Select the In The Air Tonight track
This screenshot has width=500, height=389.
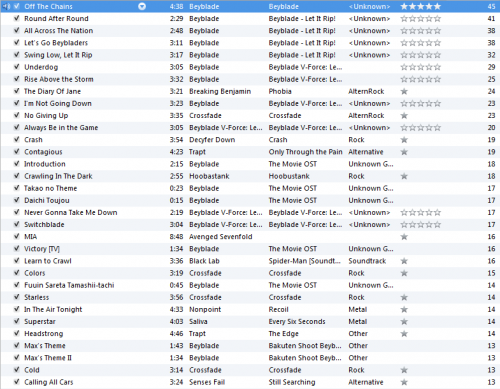click(x=53, y=309)
